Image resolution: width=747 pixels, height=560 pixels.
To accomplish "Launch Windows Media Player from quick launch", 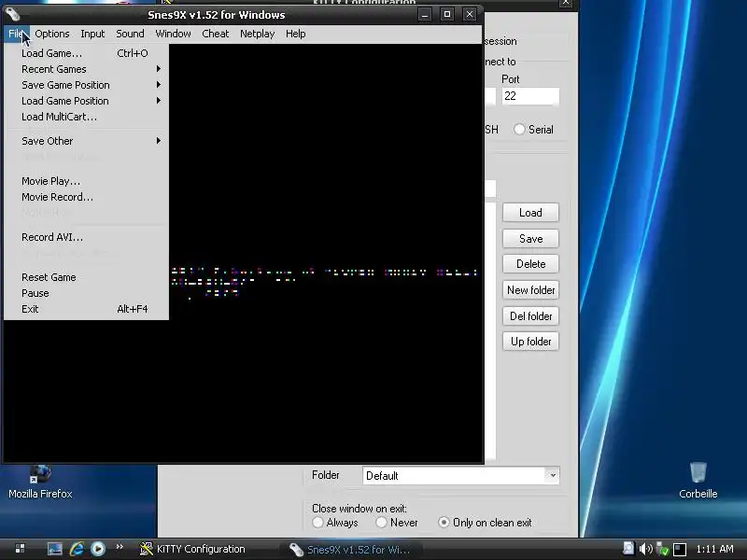I will [98, 549].
